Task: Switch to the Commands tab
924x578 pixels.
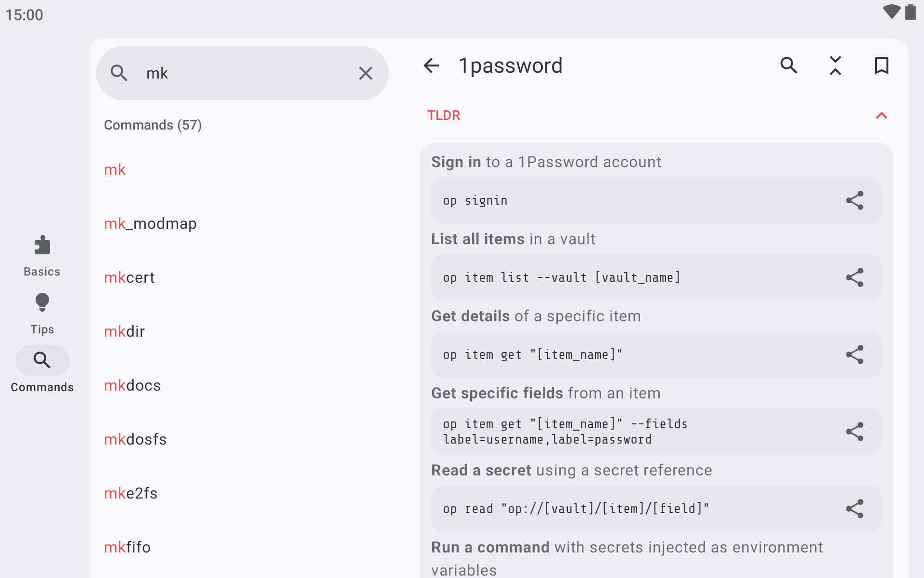Action: 42,371
